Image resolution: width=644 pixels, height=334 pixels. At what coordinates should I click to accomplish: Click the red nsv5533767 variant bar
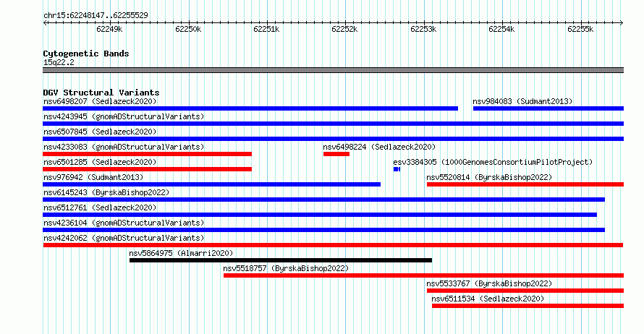(x=525, y=291)
